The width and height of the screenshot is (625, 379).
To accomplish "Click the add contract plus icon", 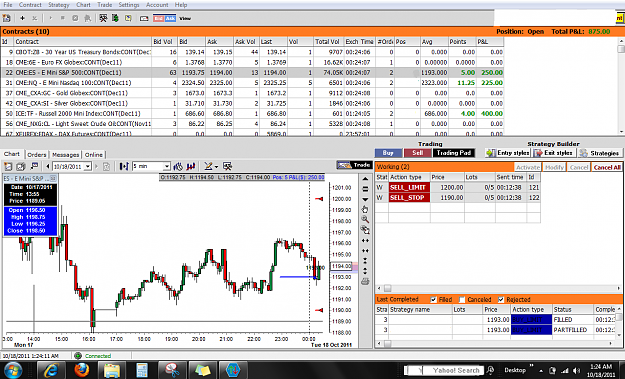I will click(x=22, y=18).
